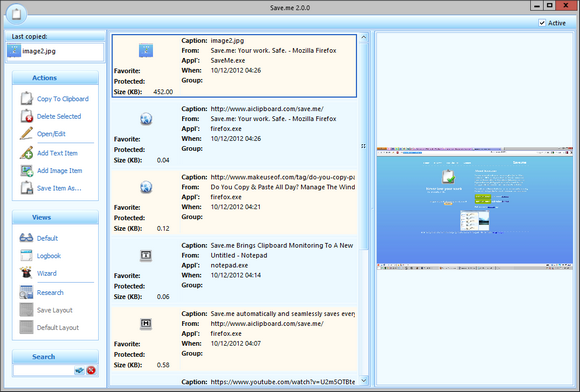Click the red clear search icon
Screen dimensions: 580x392
pyautogui.click(x=91, y=370)
